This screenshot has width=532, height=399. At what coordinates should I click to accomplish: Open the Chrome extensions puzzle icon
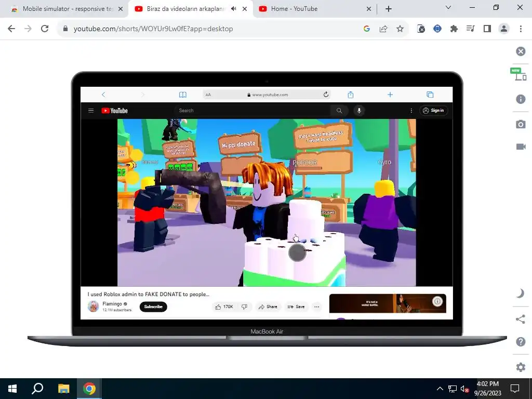coord(454,29)
